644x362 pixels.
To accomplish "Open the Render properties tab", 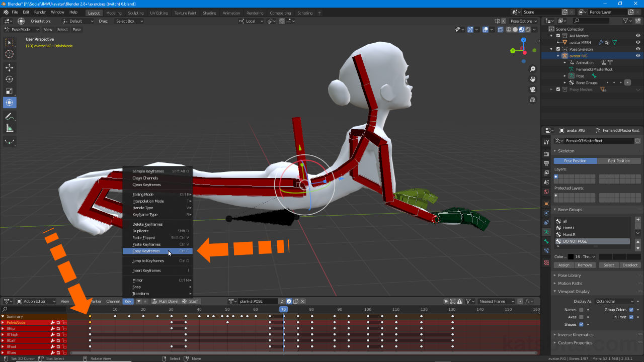I will [x=546, y=154].
